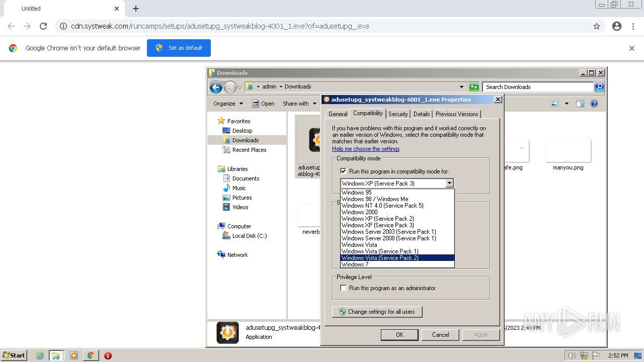Viewport: 644px width, 362px height.
Task: Click the Search Downloads field
Action: (538, 87)
